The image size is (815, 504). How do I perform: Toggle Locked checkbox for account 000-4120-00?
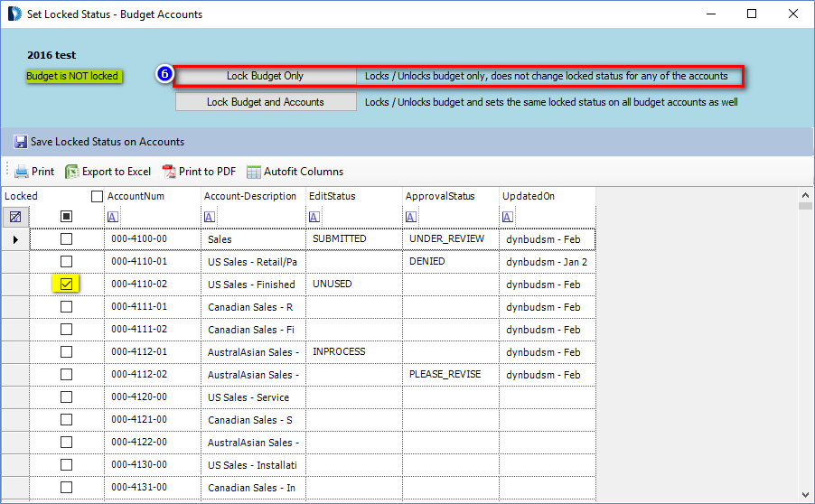click(x=66, y=397)
